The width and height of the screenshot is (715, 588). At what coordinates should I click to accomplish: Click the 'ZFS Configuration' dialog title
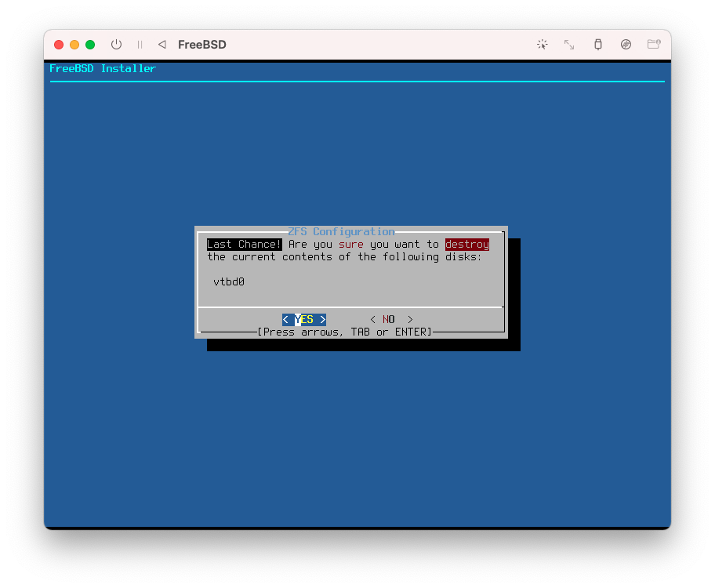point(341,232)
